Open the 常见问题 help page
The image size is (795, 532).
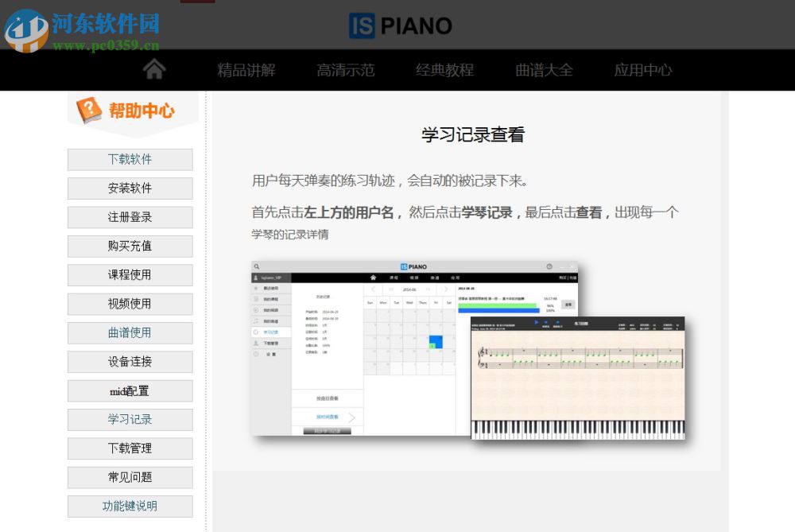pyautogui.click(x=130, y=477)
